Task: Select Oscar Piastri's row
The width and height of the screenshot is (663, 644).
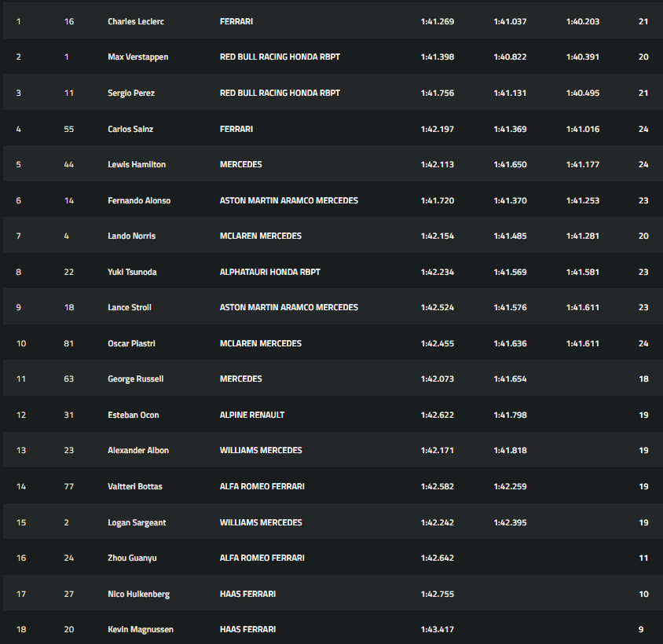Action: pos(130,343)
